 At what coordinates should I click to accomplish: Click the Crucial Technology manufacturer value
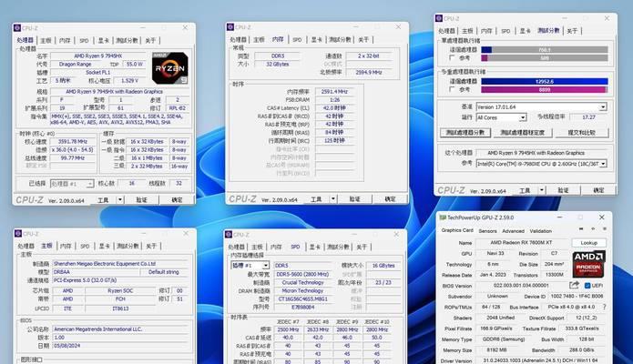coord(302,282)
